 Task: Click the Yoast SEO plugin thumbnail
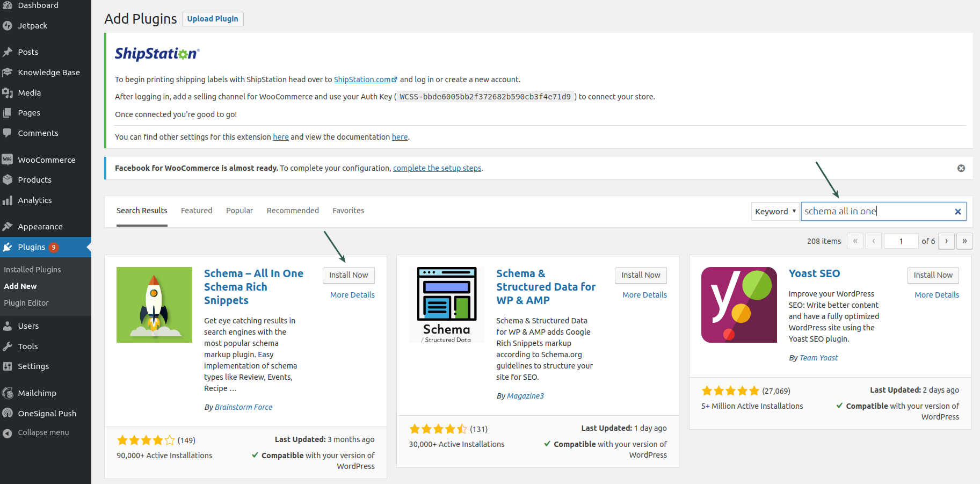[x=739, y=305]
